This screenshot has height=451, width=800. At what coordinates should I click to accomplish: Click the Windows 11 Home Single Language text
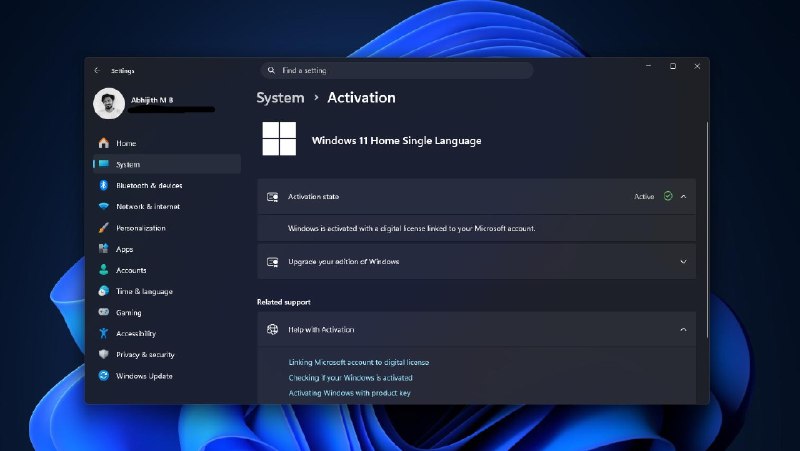click(396, 140)
